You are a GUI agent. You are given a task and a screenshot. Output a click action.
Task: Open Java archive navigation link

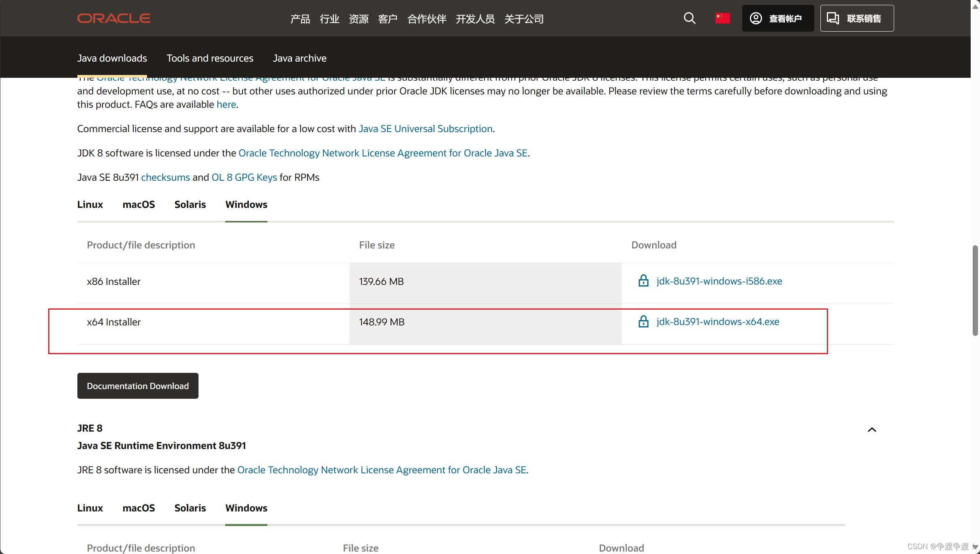click(x=299, y=58)
